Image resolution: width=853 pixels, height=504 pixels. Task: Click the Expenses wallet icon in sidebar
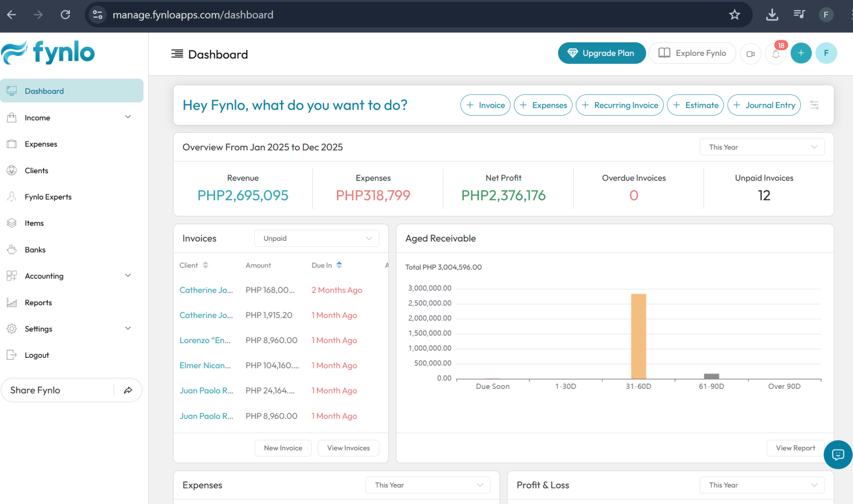[12, 144]
